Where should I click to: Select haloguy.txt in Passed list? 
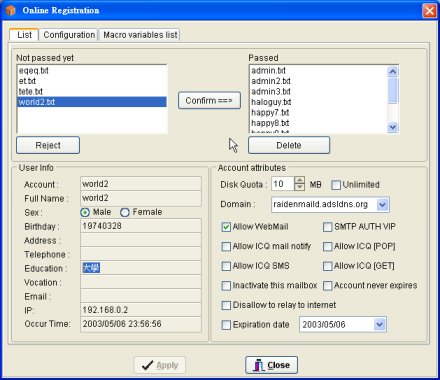(318, 102)
